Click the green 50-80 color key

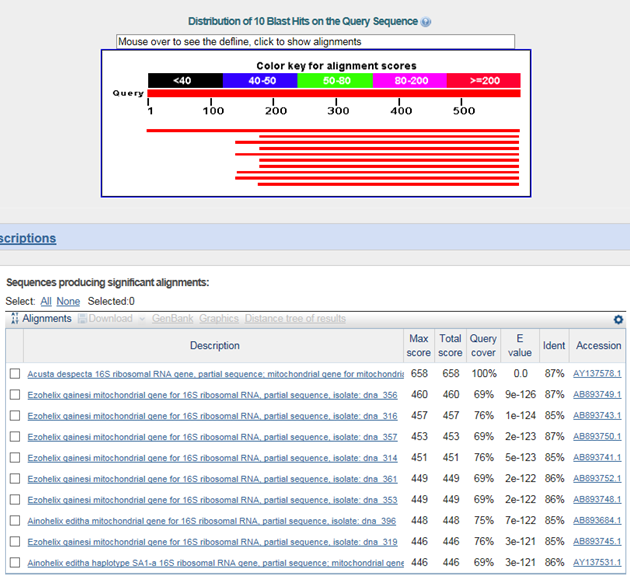pyautogui.click(x=335, y=81)
